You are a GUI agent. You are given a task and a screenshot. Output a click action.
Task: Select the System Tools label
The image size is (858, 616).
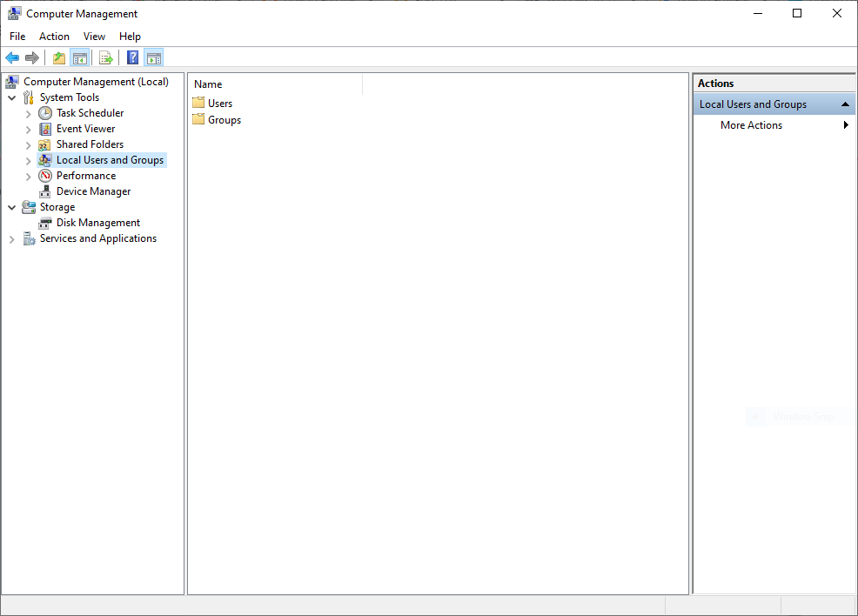pyautogui.click(x=70, y=97)
